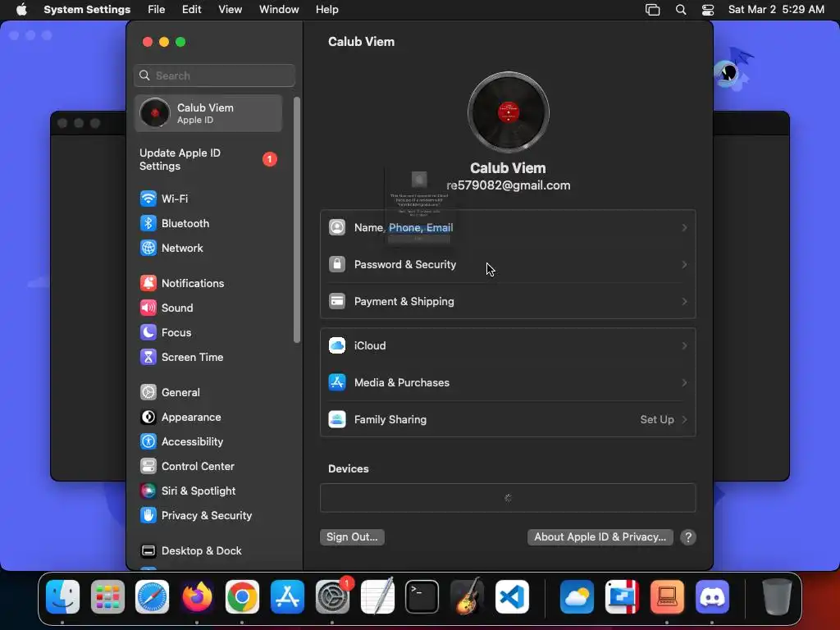Open App Store from the Dock

(287, 597)
